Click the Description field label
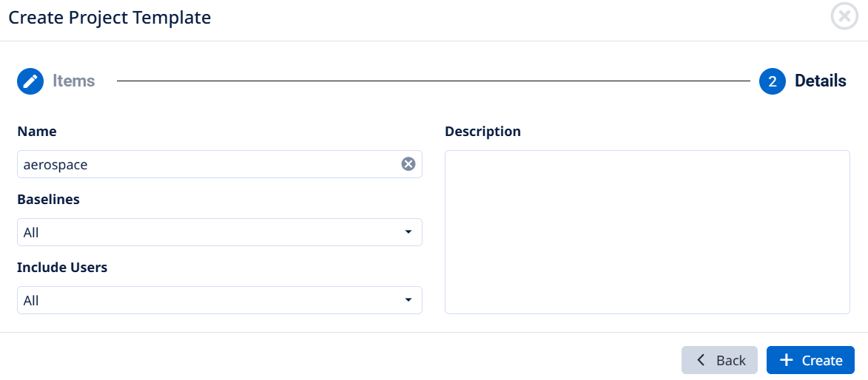Image resolution: width=868 pixels, height=380 pixels. (482, 132)
